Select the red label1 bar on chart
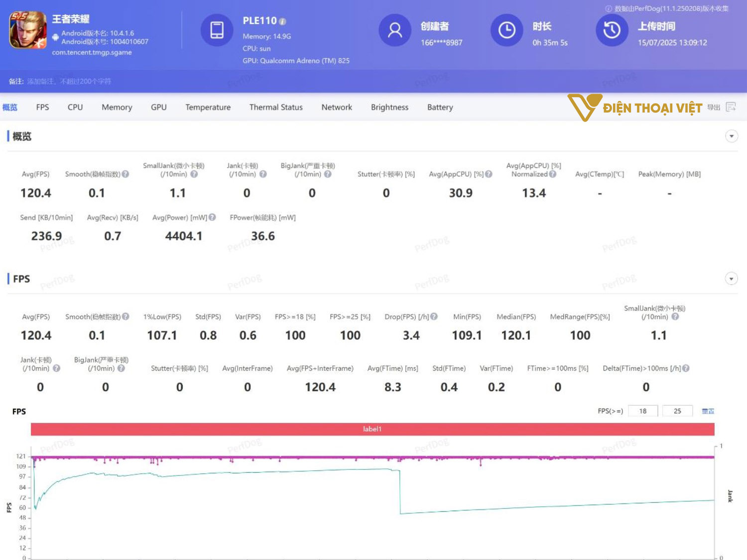This screenshot has height=560, width=747. click(x=372, y=429)
